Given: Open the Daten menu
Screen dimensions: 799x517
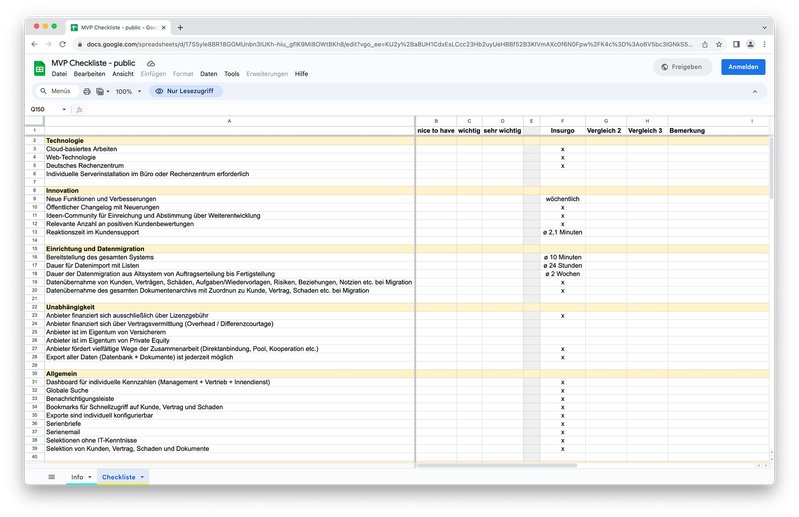Looking at the screenshot, I should (208, 74).
